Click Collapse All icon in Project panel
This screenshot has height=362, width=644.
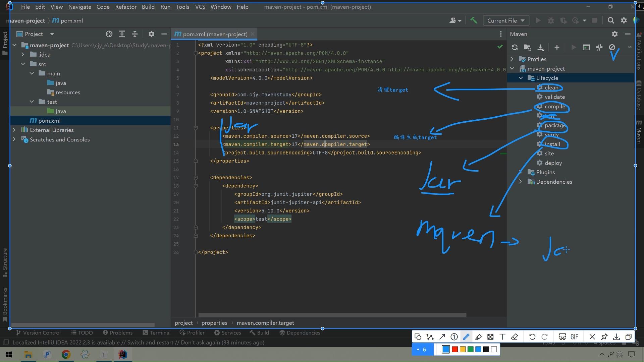coord(135,34)
